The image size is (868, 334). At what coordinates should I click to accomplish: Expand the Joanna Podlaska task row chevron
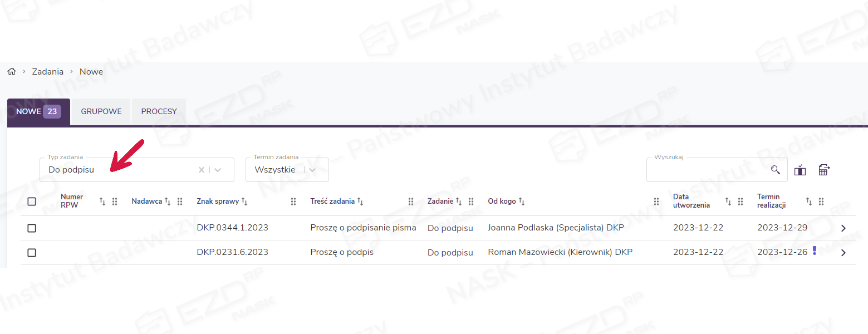tap(843, 228)
